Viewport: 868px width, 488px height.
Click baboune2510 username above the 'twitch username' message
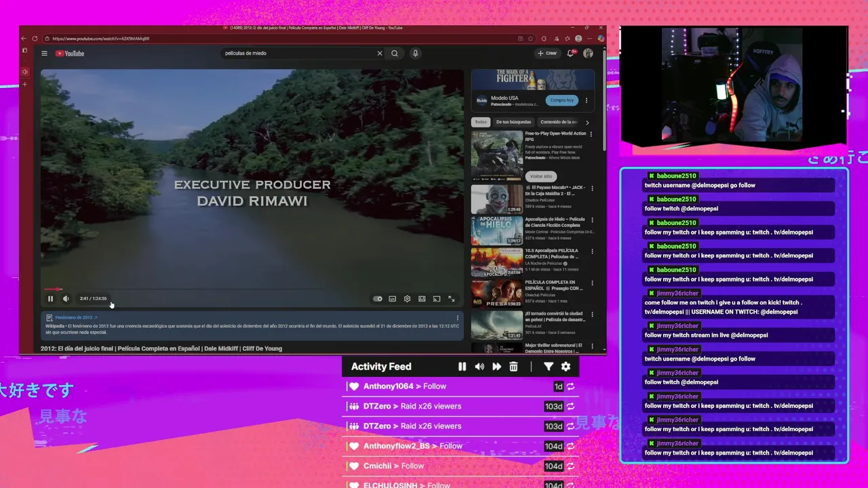[677, 176]
